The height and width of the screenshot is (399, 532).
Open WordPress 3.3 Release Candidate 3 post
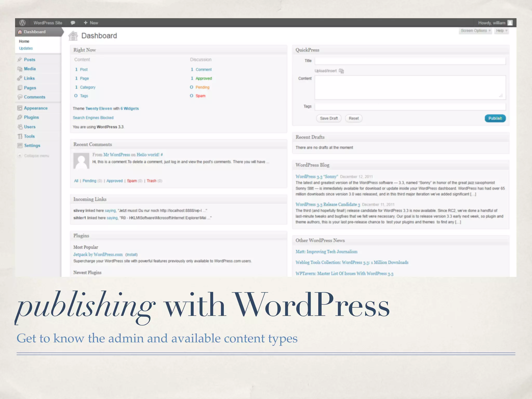(328, 205)
